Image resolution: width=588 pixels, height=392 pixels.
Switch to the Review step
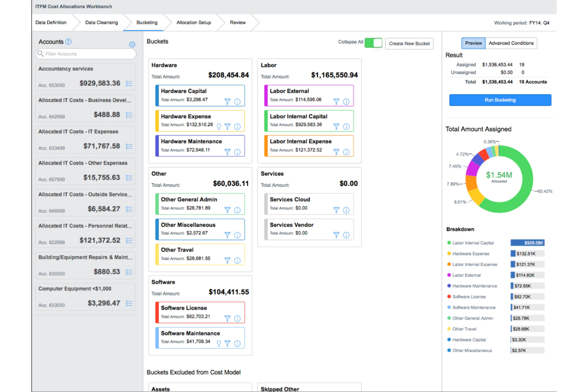tap(238, 23)
